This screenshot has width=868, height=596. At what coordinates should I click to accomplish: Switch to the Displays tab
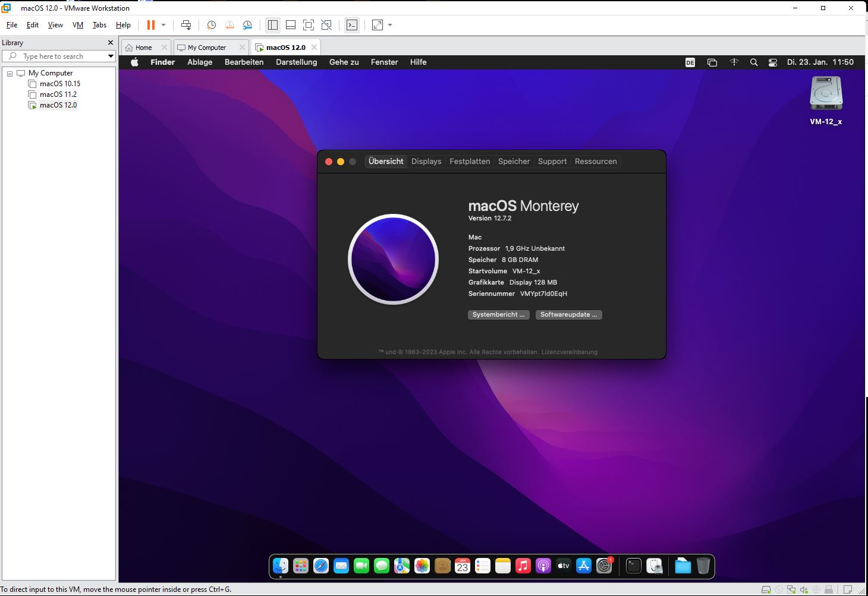[x=426, y=162]
